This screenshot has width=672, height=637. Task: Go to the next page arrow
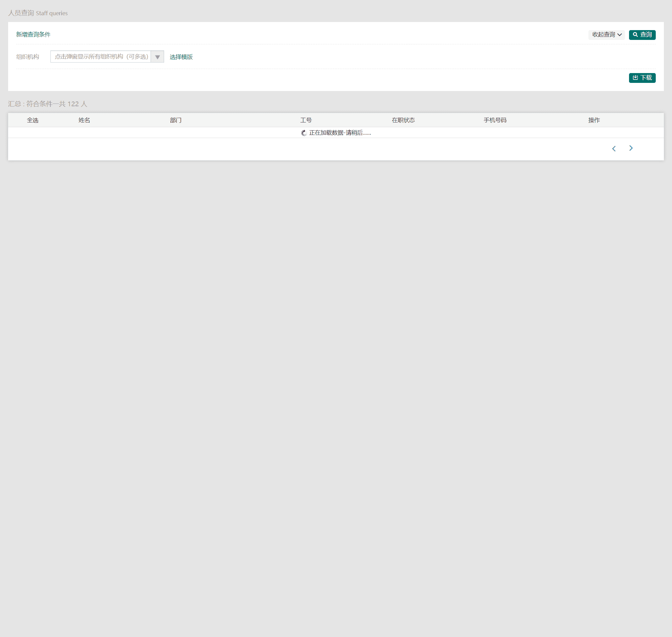[631, 148]
